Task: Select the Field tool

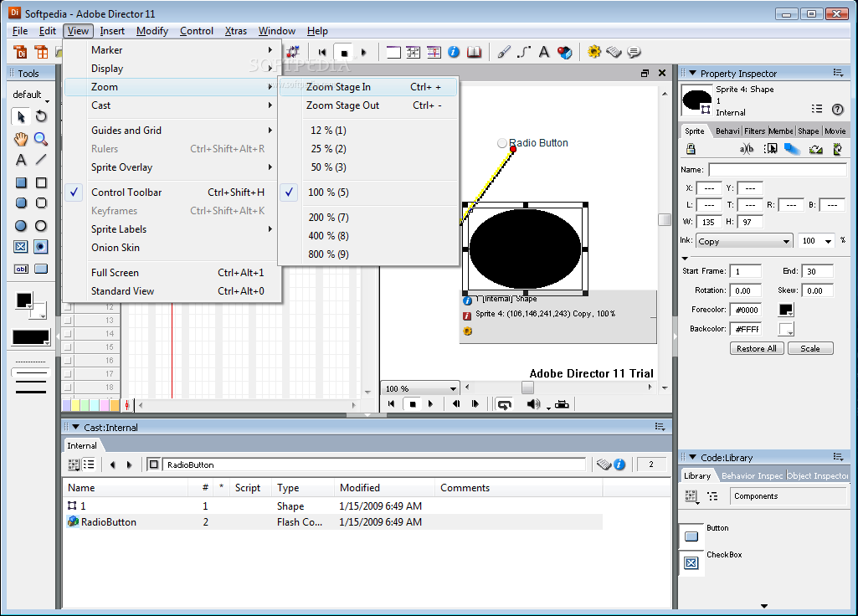Action: coord(21,269)
